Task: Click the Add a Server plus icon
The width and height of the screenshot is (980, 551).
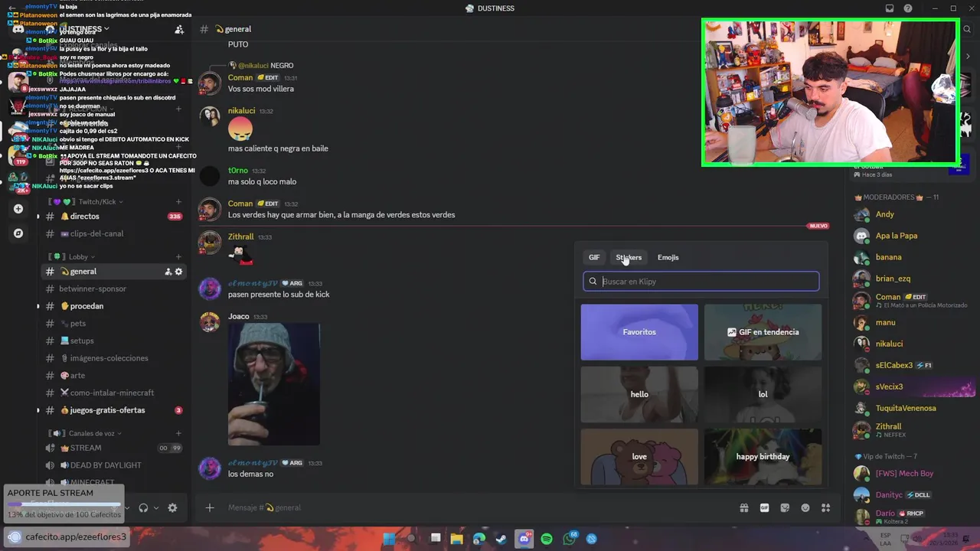Action: click(18, 209)
